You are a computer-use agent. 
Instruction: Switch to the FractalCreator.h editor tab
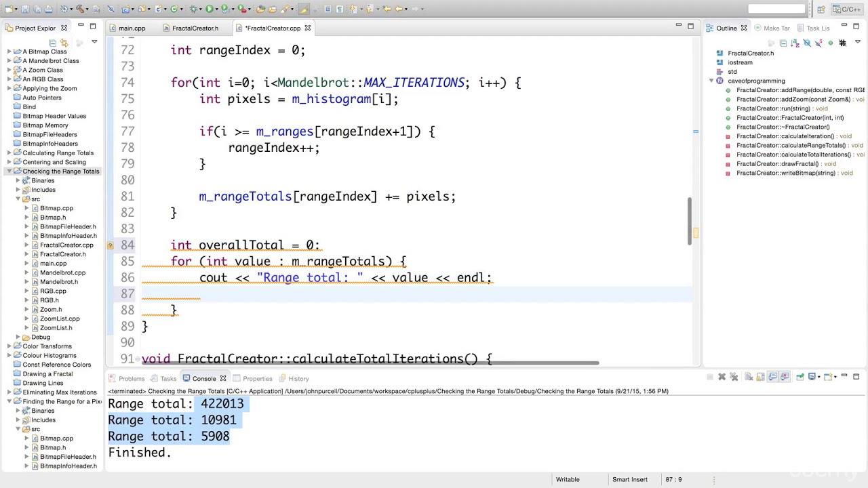(195, 28)
